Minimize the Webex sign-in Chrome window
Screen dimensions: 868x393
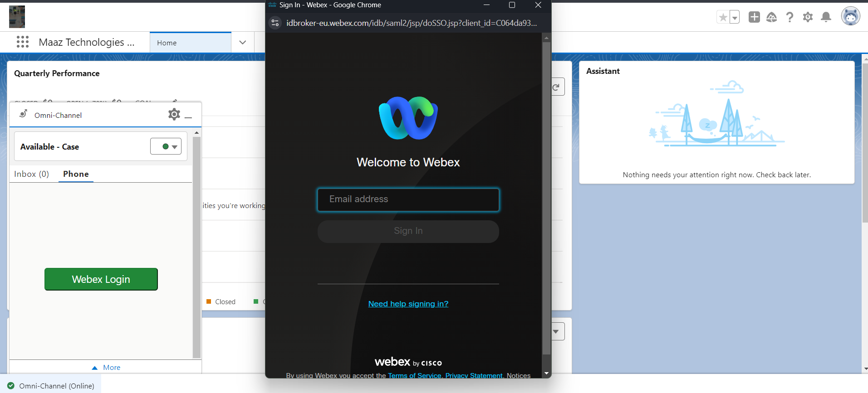pyautogui.click(x=486, y=5)
